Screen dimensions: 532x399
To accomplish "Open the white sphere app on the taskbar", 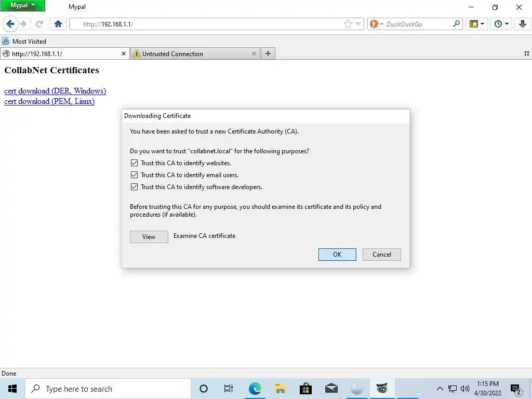I will pyautogui.click(x=356, y=389).
